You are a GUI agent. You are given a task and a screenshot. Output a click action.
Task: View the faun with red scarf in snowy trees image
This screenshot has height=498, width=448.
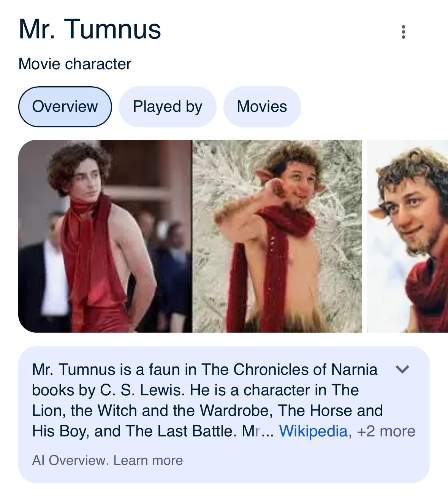click(x=277, y=236)
